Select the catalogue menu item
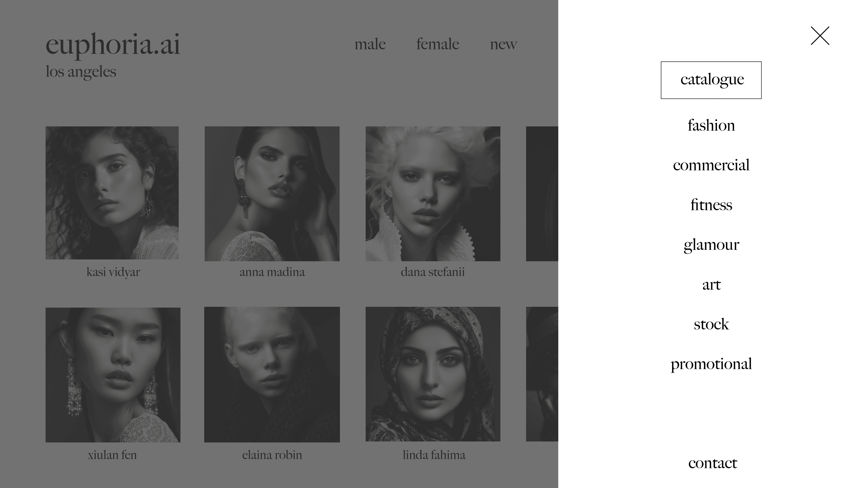 [x=711, y=80]
